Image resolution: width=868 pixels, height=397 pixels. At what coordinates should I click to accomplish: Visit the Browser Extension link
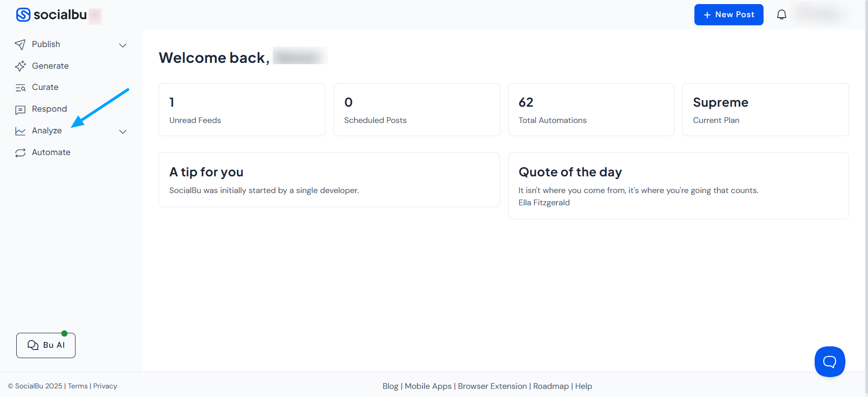pyautogui.click(x=492, y=386)
